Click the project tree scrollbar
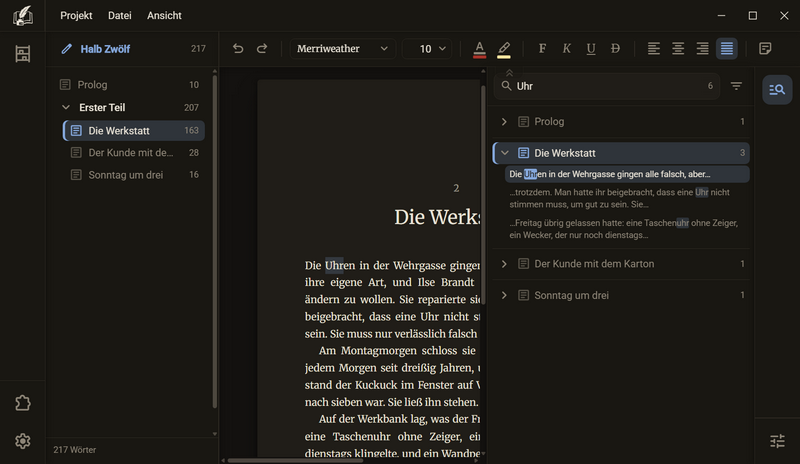This screenshot has height=464, width=800. point(215,241)
